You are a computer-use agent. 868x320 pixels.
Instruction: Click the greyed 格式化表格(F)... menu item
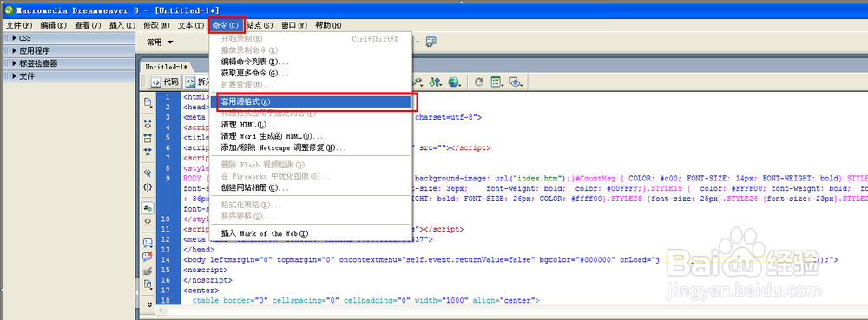311,205
